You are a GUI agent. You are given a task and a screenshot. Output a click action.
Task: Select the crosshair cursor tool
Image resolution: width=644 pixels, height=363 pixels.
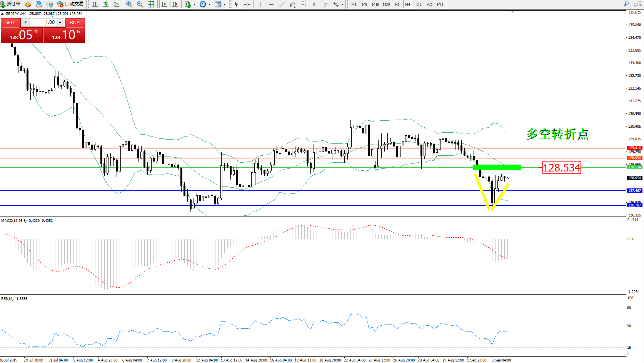pos(247,4)
